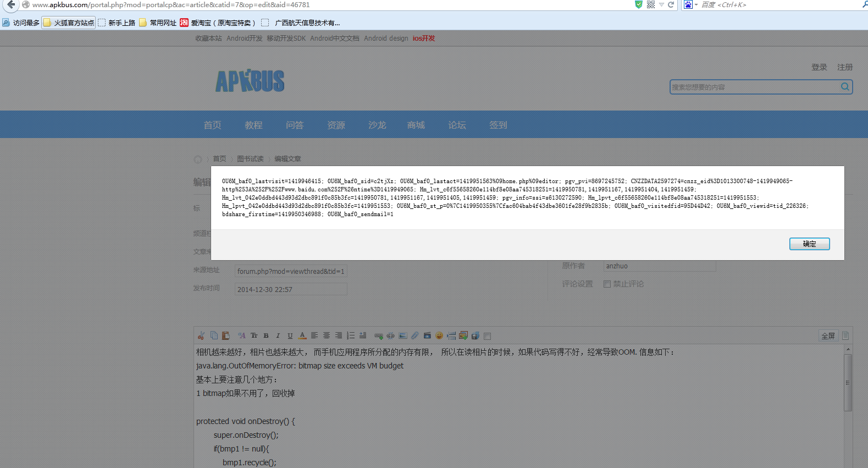Click the QR code icon in address bar

[x=651, y=4]
